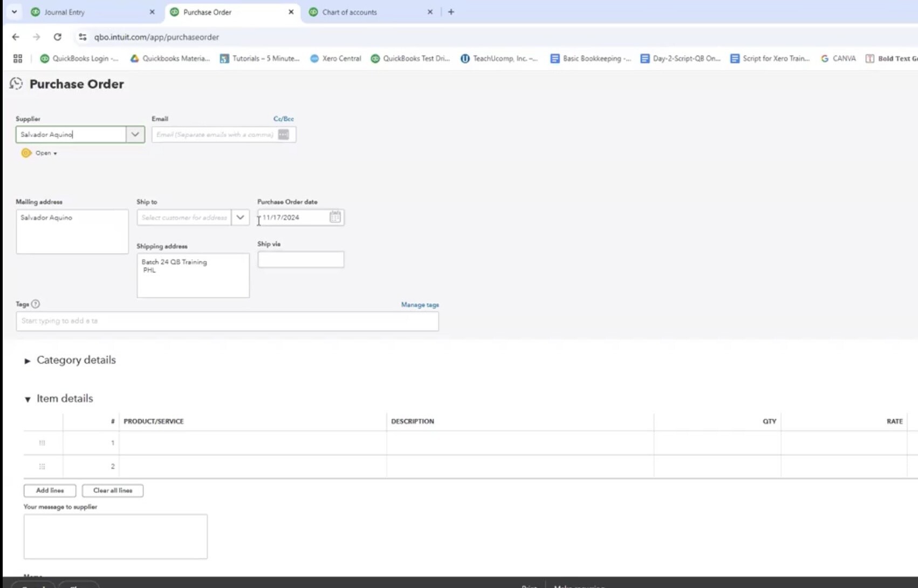Focus the Supplier field with Salvador Aquino
The width and height of the screenshot is (918, 588).
click(x=71, y=134)
